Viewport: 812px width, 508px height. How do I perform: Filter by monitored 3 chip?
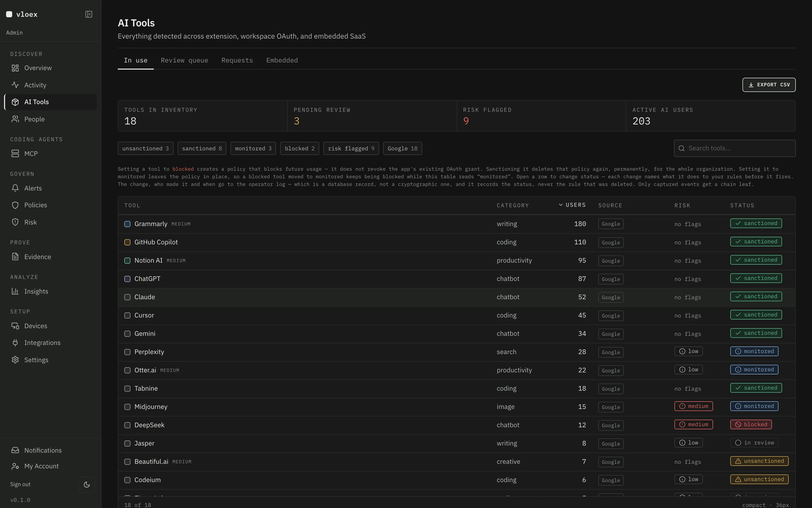coord(253,149)
